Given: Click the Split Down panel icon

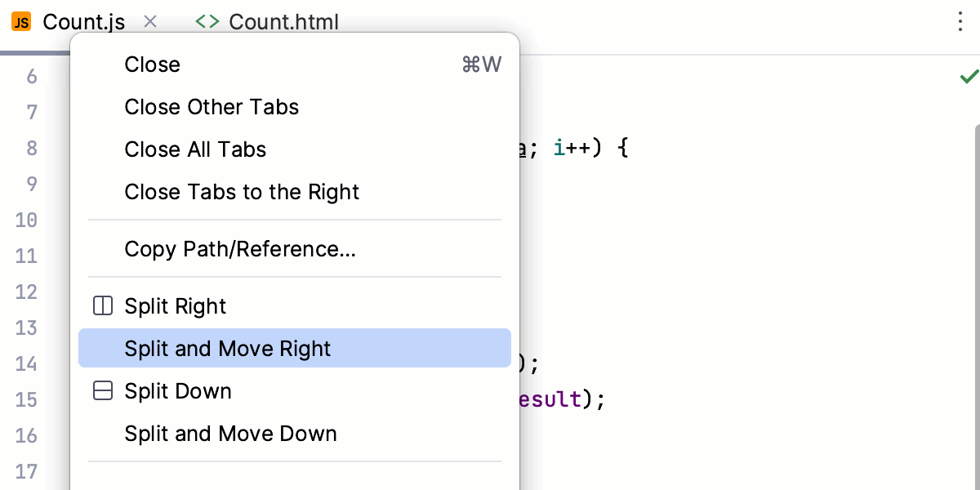Looking at the screenshot, I should (102, 390).
